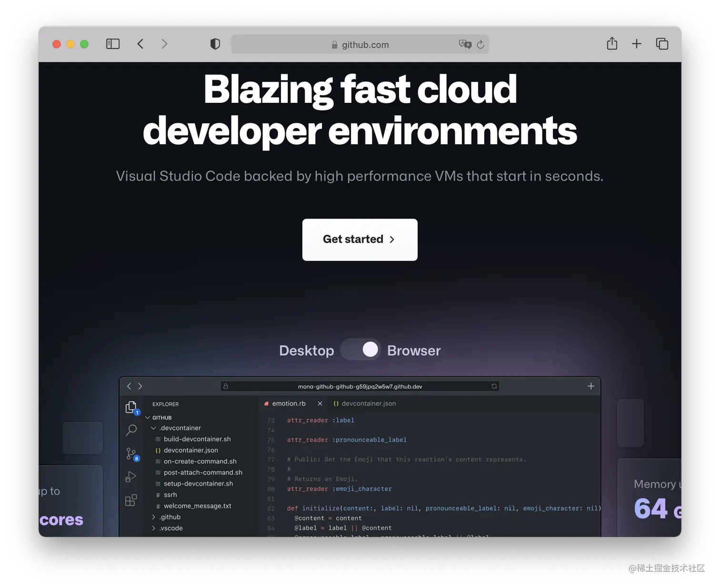The width and height of the screenshot is (720, 588).
Task: Switch to emotion.rb editor tab
Action: 289,403
